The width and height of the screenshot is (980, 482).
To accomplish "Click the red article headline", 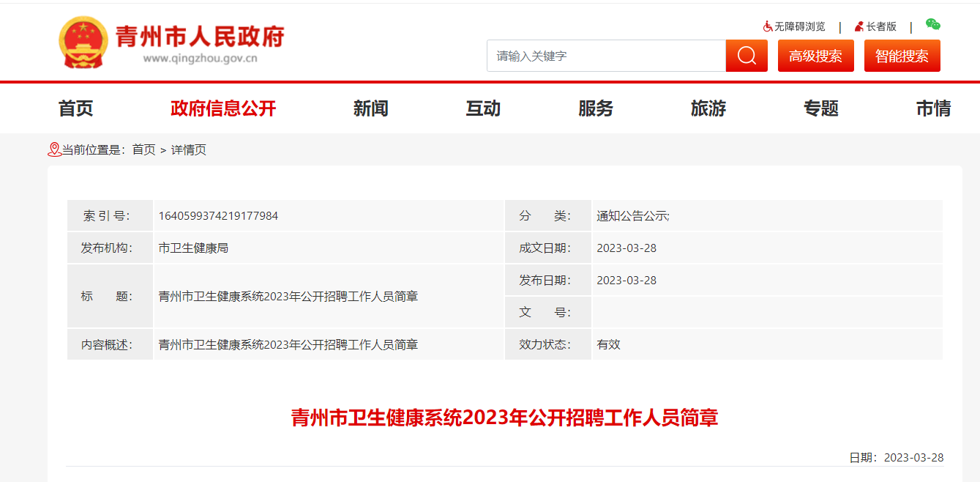I will click(505, 418).
